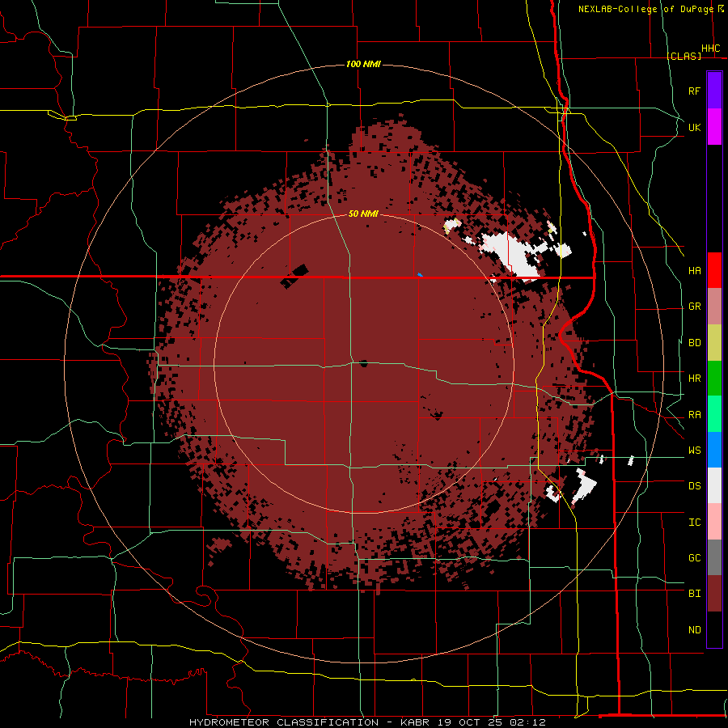Click the black rectangular gap in echoes
This screenshot has height=728, width=728.
coord(294,277)
